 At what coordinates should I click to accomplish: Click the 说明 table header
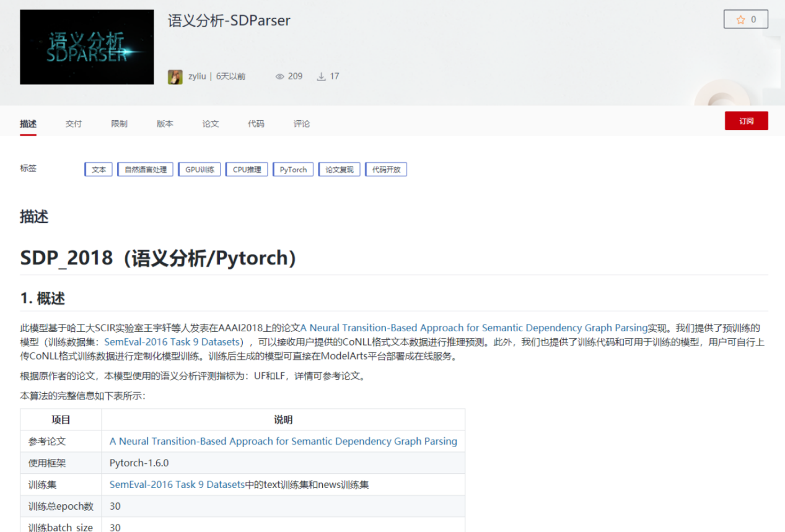(x=283, y=420)
